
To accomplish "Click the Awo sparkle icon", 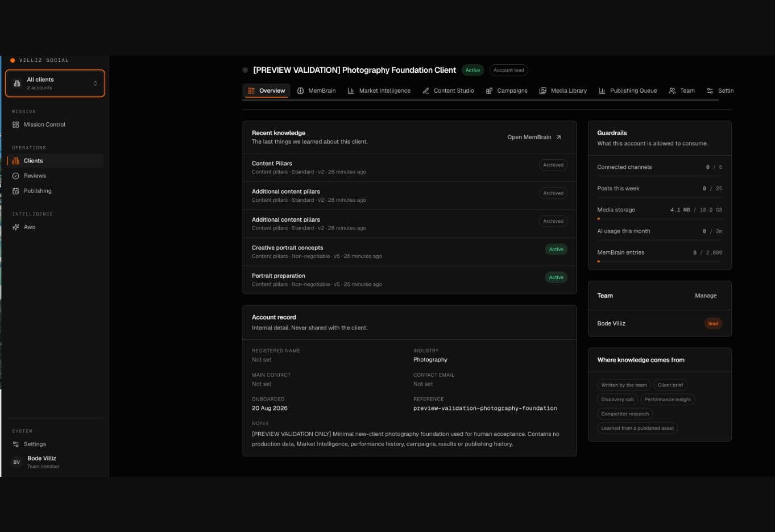I will [x=16, y=227].
